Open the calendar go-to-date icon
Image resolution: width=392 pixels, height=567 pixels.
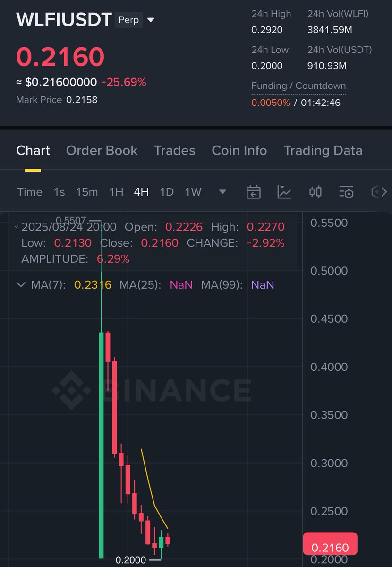tap(254, 192)
